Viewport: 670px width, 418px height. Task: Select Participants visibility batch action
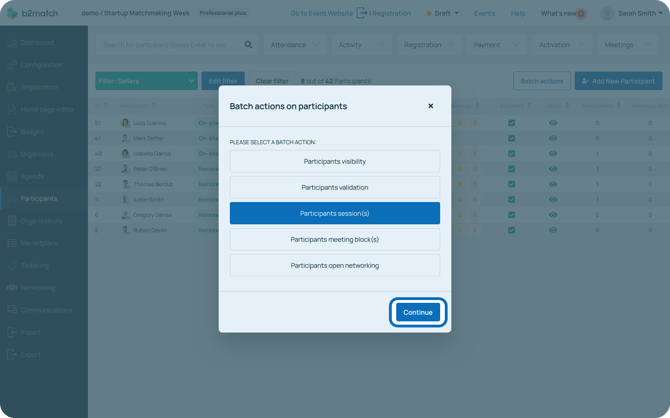coord(335,162)
